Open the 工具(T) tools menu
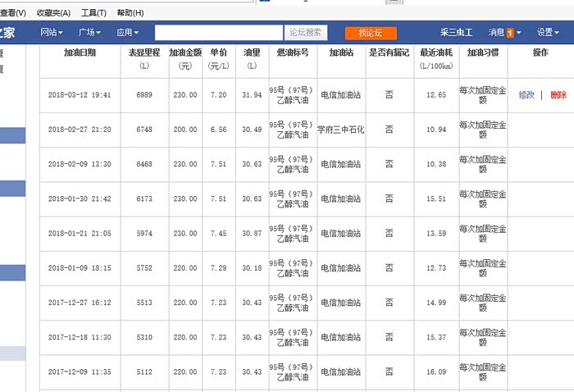This screenshot has height=392, width=574. (x=93, y=13)
